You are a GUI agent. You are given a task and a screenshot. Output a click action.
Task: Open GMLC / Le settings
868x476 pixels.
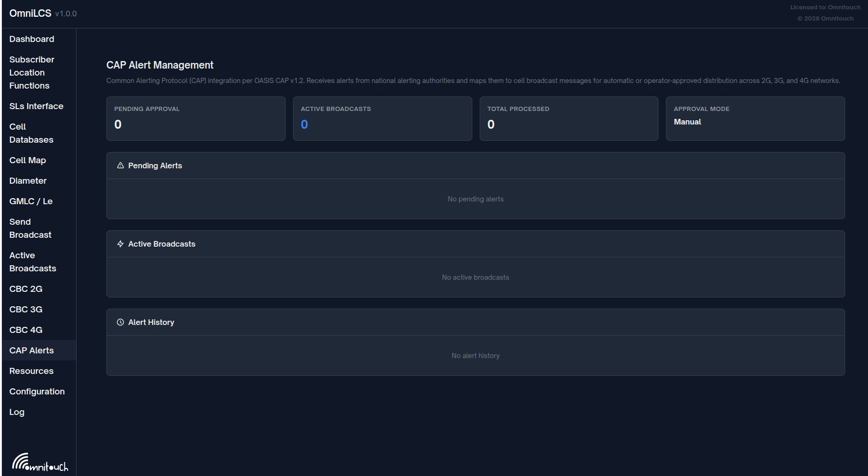31,201
